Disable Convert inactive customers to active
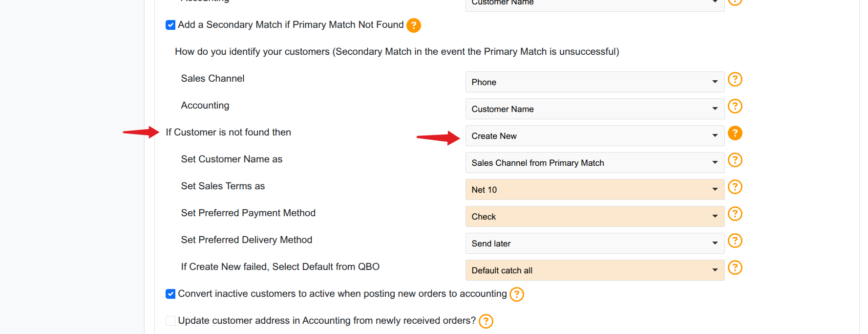Screen dimensions: 868x334 170,294
